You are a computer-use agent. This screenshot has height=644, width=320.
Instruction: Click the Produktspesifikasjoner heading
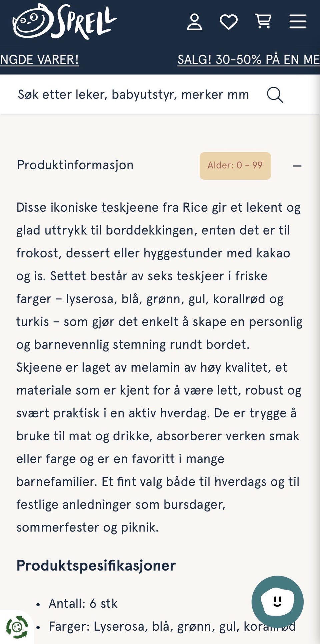pyautogui.click(x=96, y=566)
